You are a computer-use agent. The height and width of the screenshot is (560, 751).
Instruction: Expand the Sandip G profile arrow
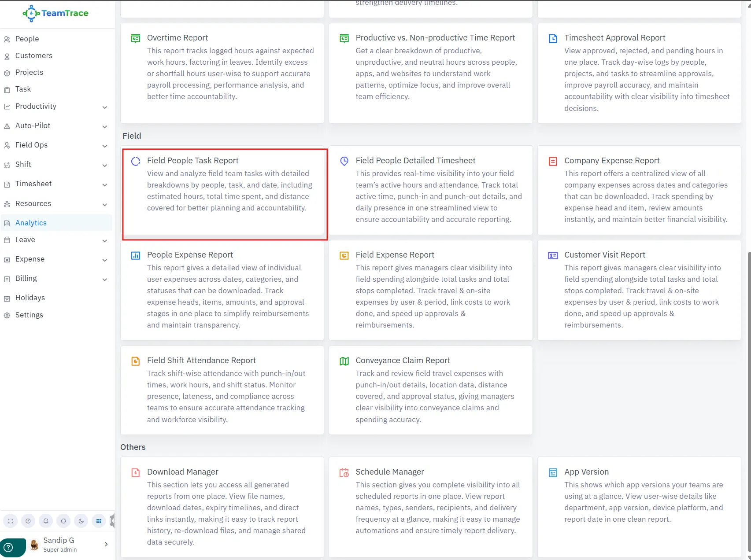(106, 544)
